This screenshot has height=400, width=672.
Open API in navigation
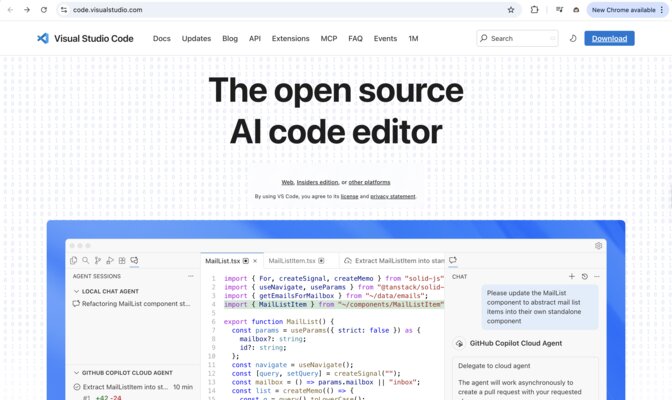(x=255, y=38)
